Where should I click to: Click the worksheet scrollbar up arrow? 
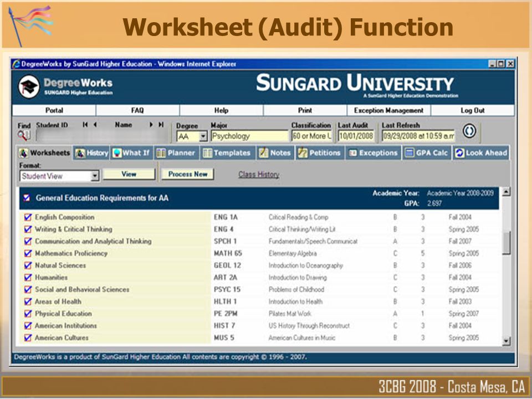[x=506, y=192]
